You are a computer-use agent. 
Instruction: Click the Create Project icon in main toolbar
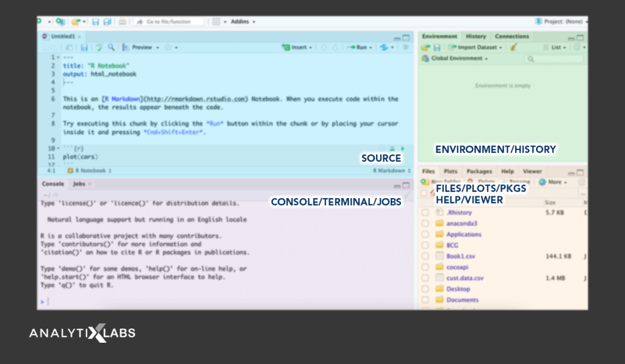pos(60,21)
